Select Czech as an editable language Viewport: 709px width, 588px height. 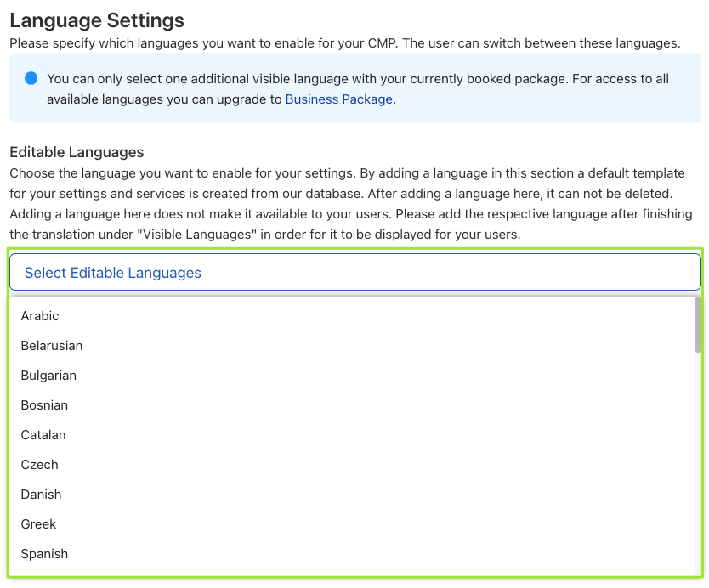pos(39,465)
